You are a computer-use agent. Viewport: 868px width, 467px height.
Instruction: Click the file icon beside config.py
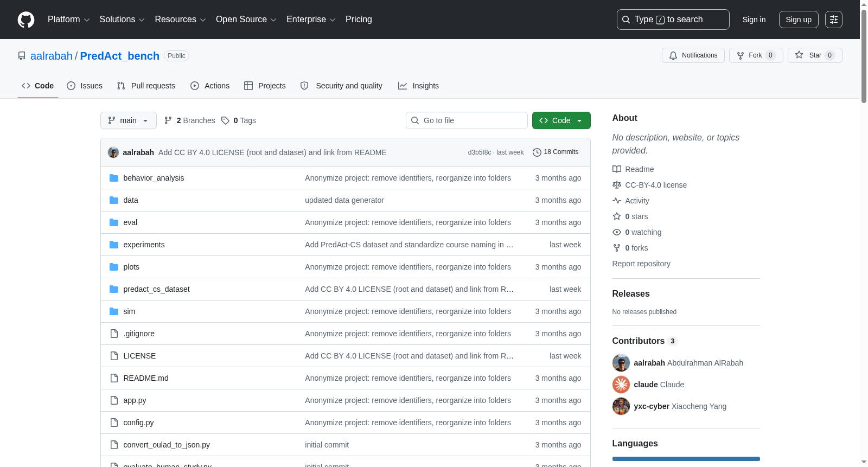[x=114, y=423]
